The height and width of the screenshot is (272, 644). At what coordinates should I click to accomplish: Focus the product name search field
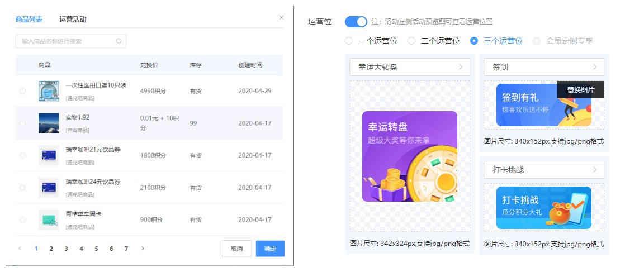click(x=70, y=41)
